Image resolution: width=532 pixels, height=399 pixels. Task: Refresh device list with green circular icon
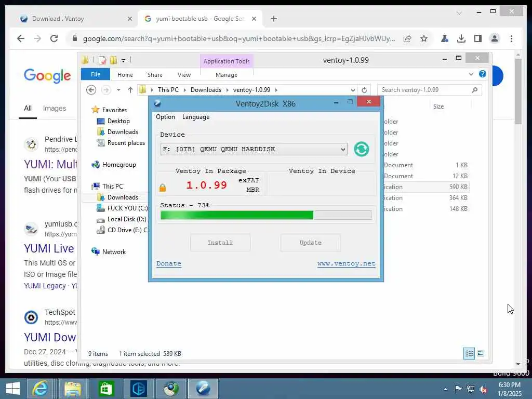point(362,149)
